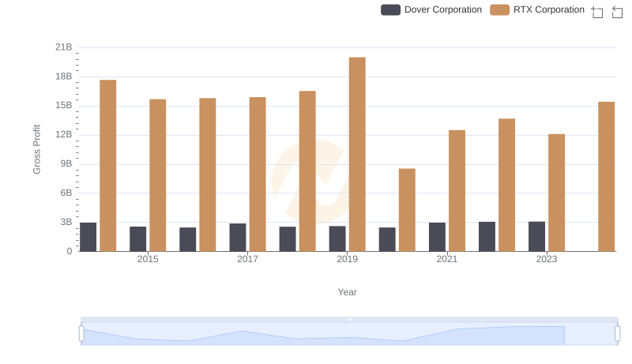Screen dimensions: 632x364
Task: Click the RTX bar for 2021
Action: [x=457, y=191]
